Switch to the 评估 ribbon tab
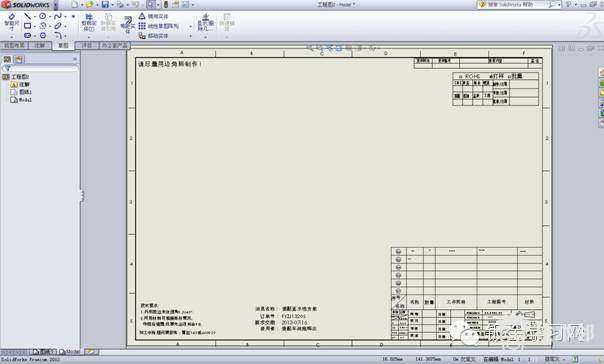 click(87, 45)
